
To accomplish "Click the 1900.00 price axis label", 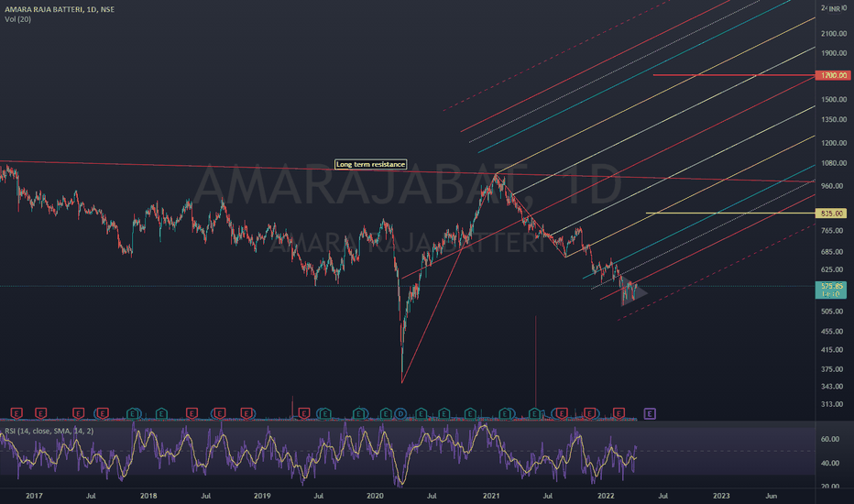I will click(x=834, y=53).
